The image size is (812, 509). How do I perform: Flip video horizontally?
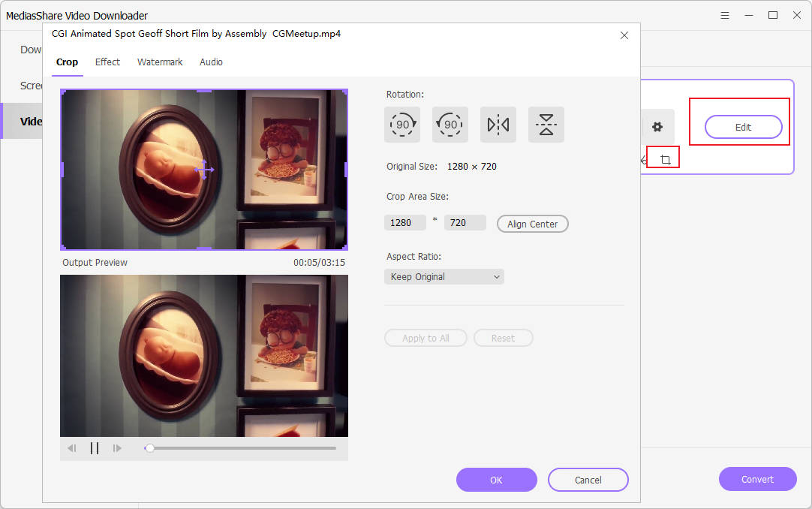[x=498, y=125]
